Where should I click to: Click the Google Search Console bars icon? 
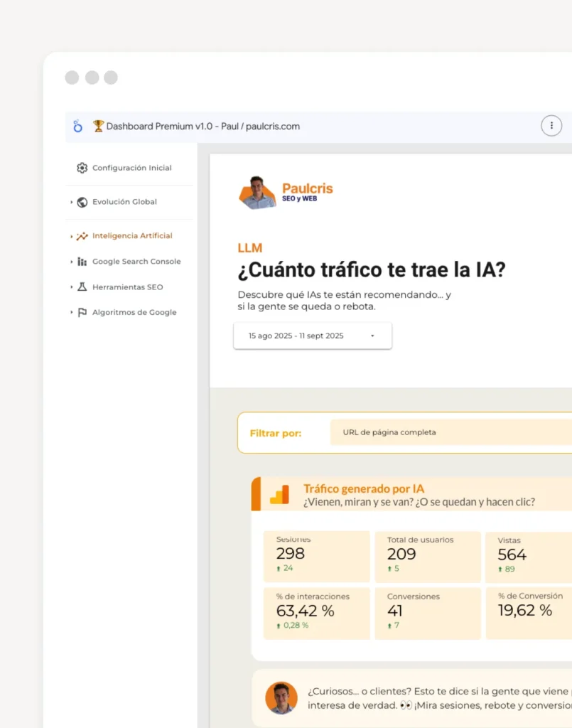[82, 262]
